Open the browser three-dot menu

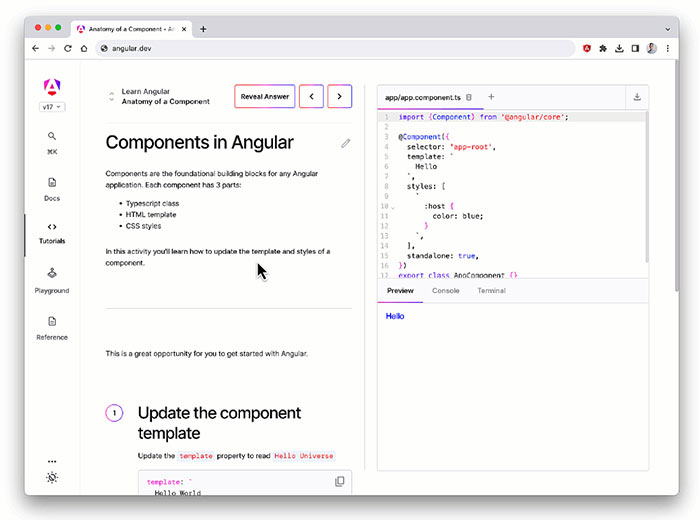pos(667,48)
